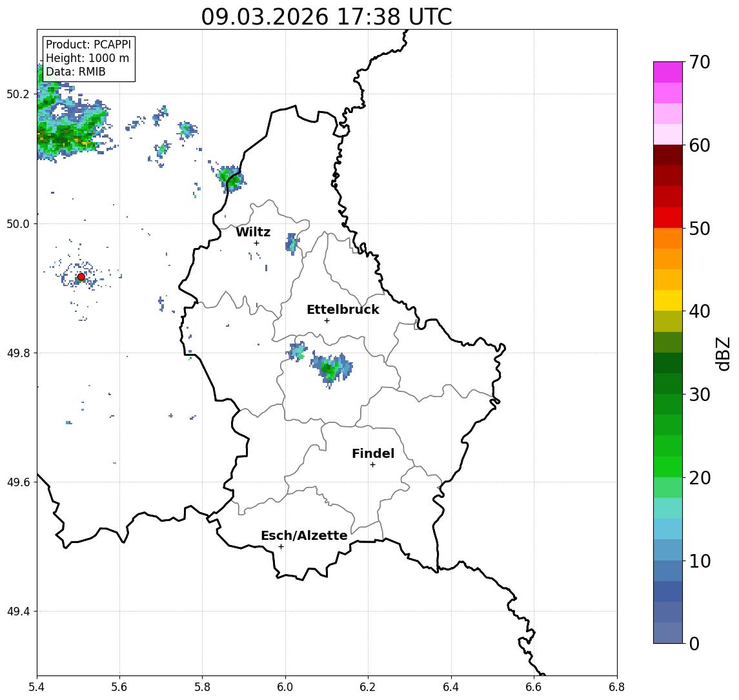Pick the yellow colorbar segment above 40

click(668, 300)
